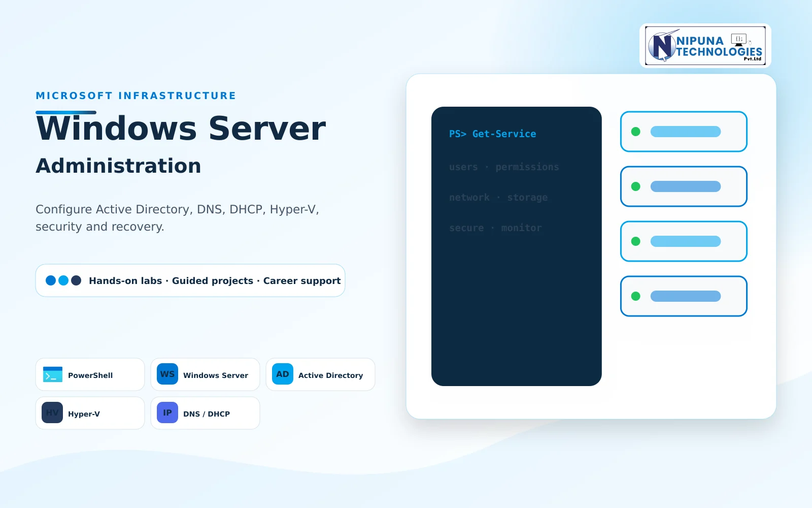The width and height of the screenshot is (812, 508).
Task: Click the Windows Server main title
Action: pyautogui.click(x=181, y=128)
